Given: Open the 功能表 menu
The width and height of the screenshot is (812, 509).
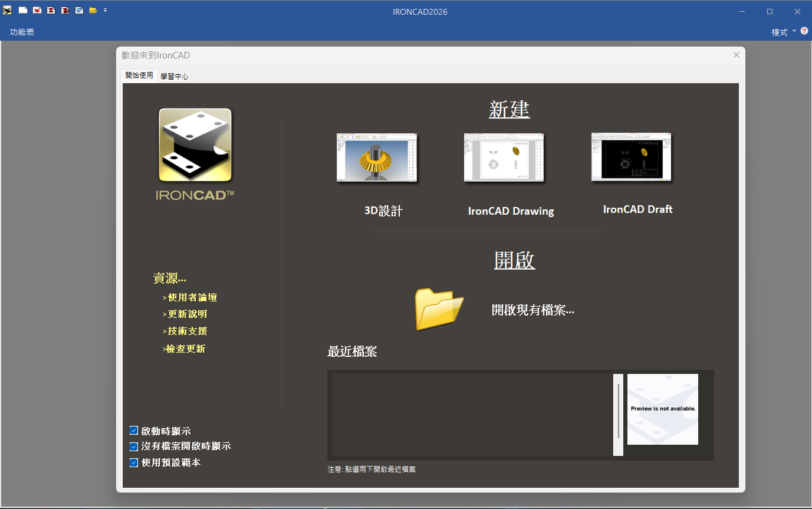Looking at the screenshot, I should (x=22, y=32).
